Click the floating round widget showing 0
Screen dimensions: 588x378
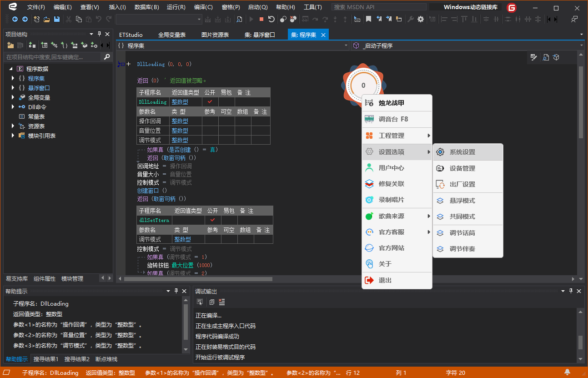(x=363, y=85)
